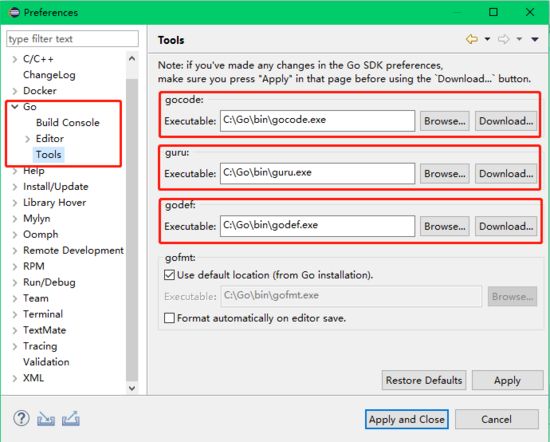Click the Apply button

[x=507, y=380]
